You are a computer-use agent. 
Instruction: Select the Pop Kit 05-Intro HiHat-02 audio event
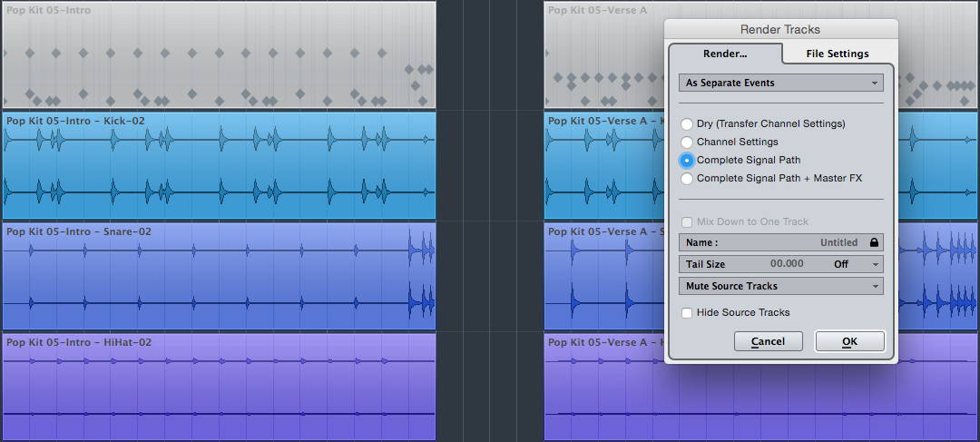[x=219, y=387]
